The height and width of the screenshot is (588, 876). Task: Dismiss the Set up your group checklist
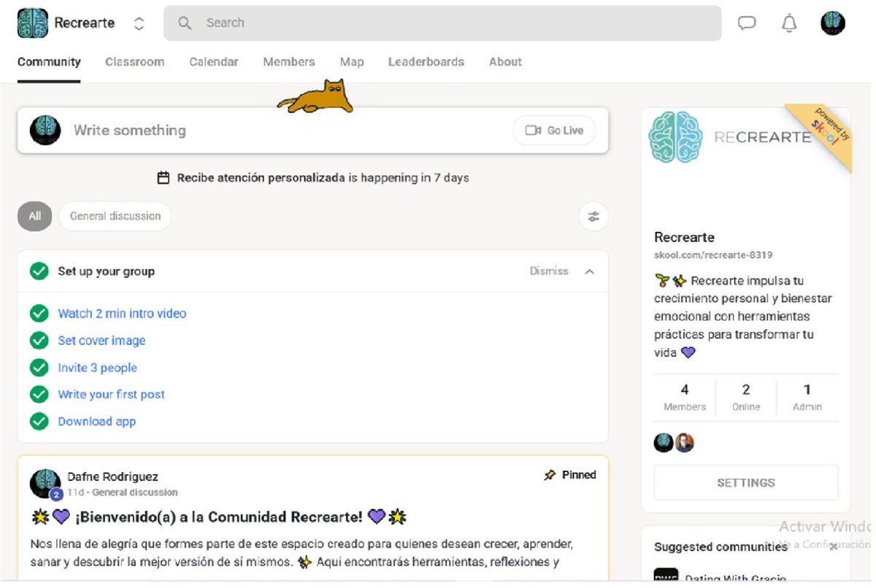pos(549,271)
